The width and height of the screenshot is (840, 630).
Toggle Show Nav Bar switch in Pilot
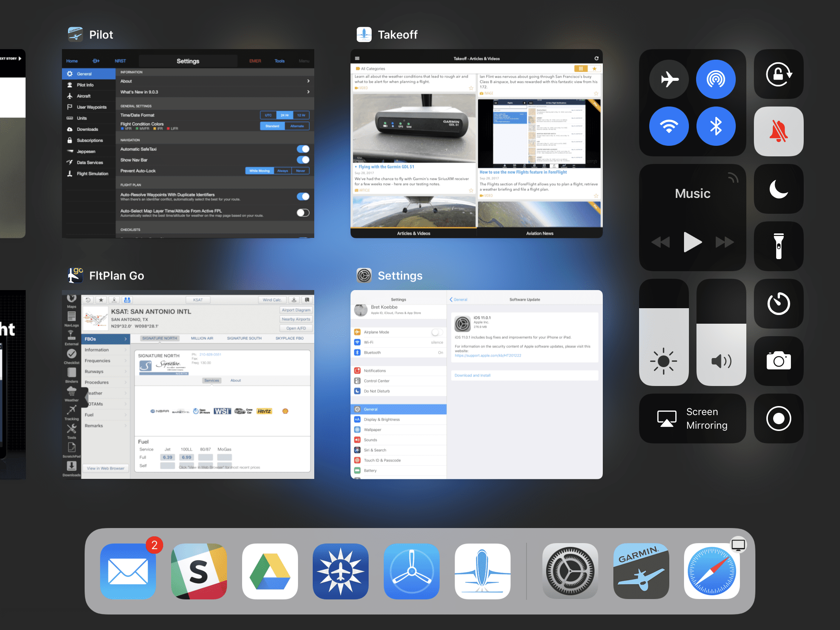pos(303,160)
